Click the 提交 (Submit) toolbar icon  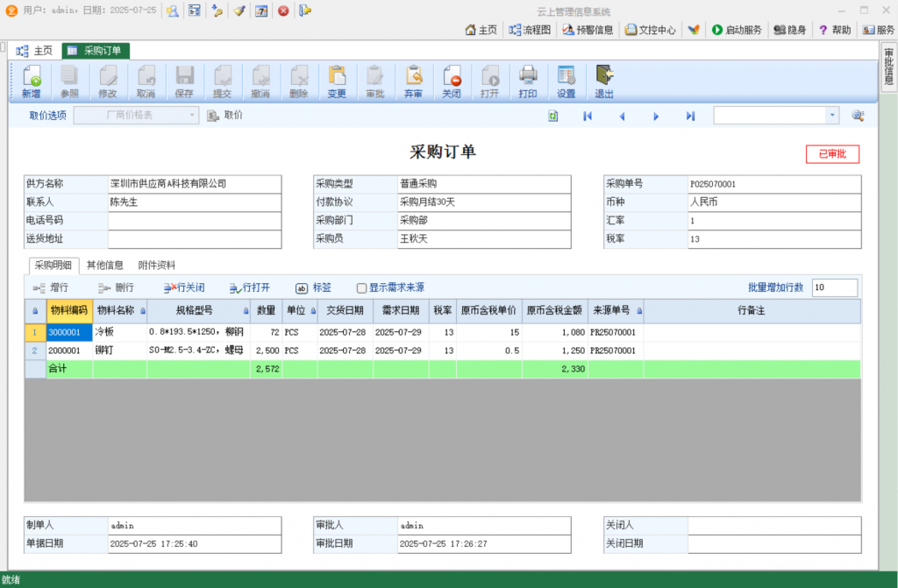(x=222, y=81)
